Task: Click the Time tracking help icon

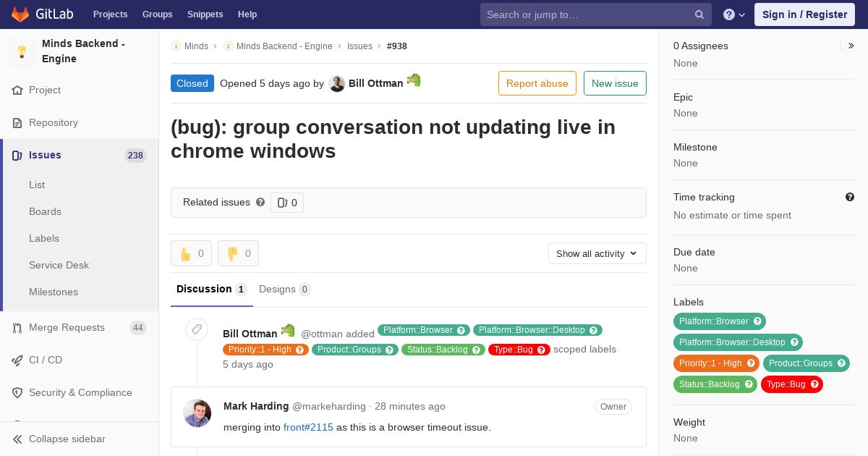Action: pyautogui.click(x=850, y=197)
